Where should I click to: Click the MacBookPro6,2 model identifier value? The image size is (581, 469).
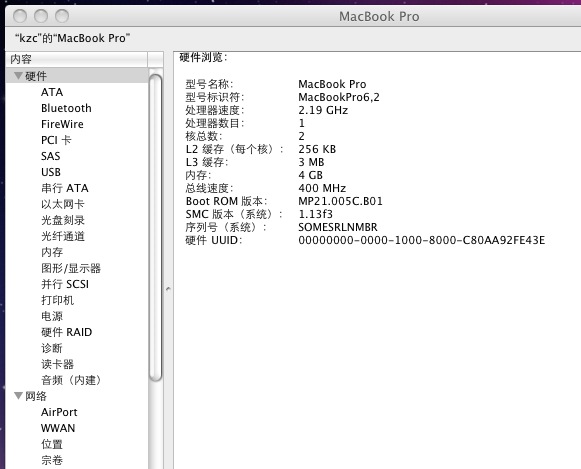click(339, 97)
